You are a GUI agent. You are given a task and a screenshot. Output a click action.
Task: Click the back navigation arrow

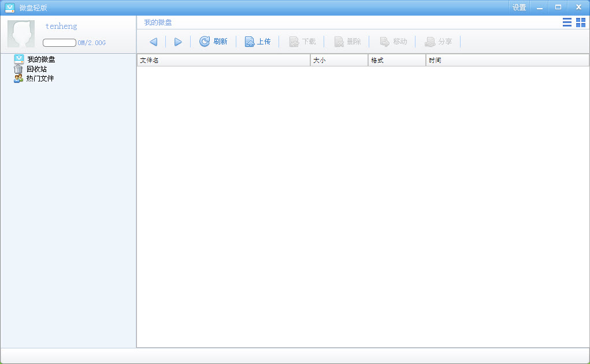click(x=153, y=42)
